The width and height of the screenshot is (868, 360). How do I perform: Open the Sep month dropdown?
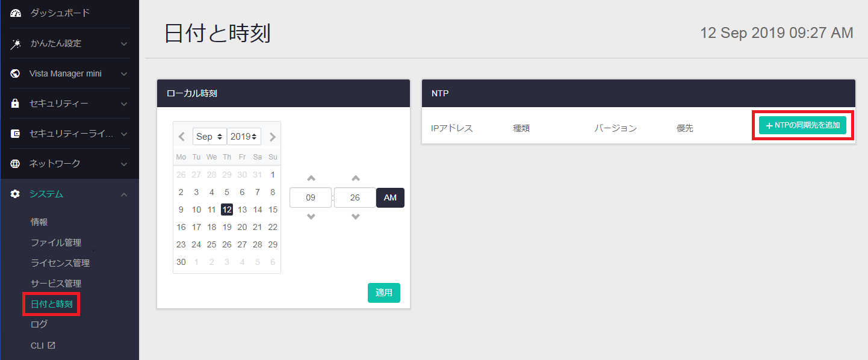click(209, 137)
